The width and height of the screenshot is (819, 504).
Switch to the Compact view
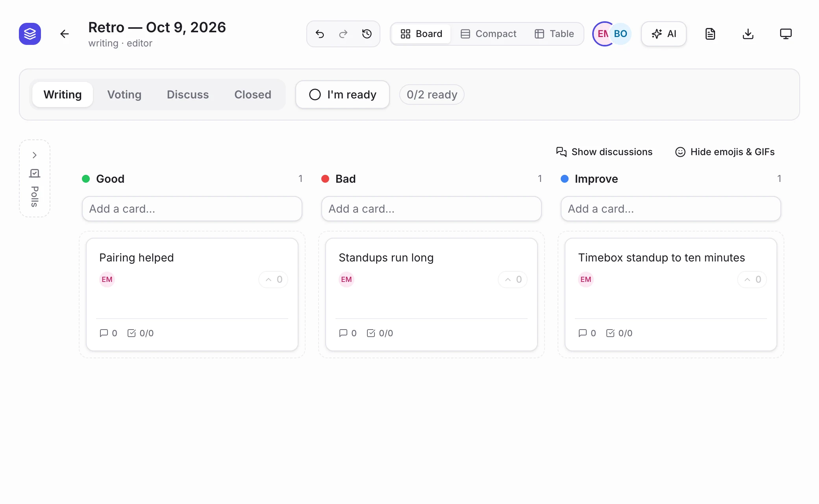click(488, 34)
